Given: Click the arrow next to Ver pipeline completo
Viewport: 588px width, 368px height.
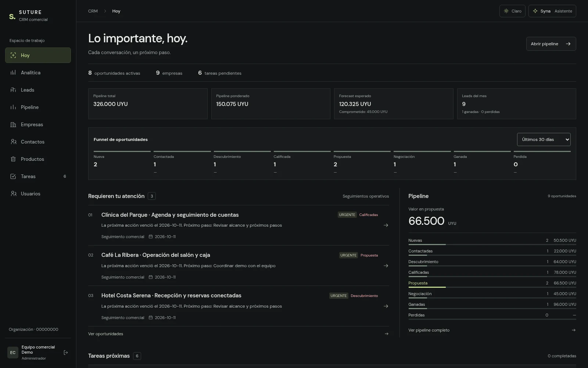Looking at the screenshot, I should pyautogui.click(x=574, y=330).
